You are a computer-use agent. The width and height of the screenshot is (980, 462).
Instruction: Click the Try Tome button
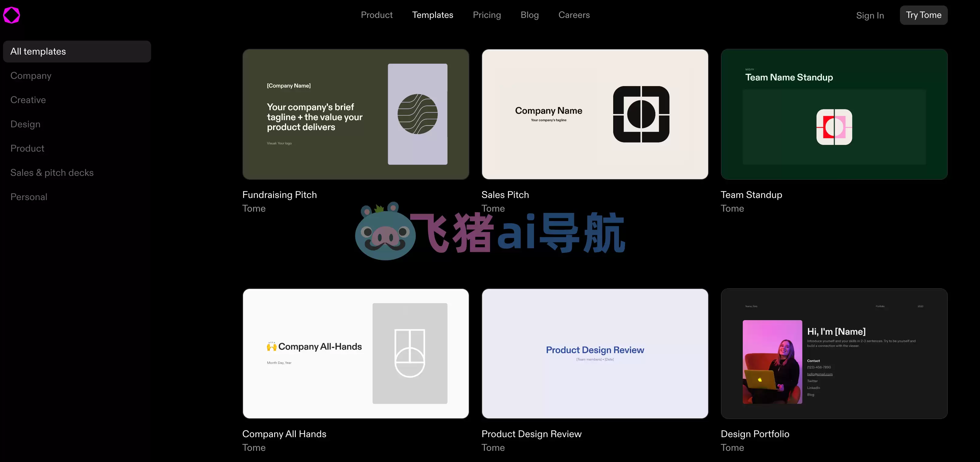[923, 15]
